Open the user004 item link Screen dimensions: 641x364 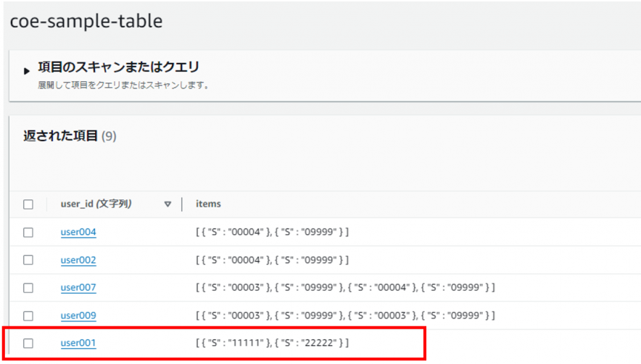pos(78,233)
